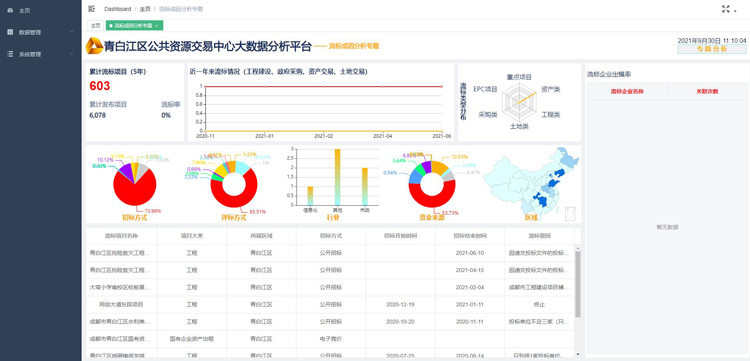750x361 pixels.
Task: Click the 同创大道东段项目 table row
Action: tap(330, 304)
